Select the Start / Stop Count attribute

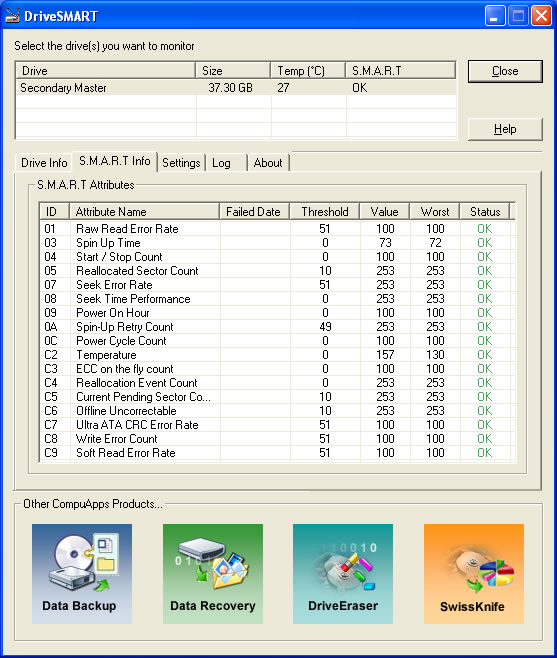tap(277, 257)
